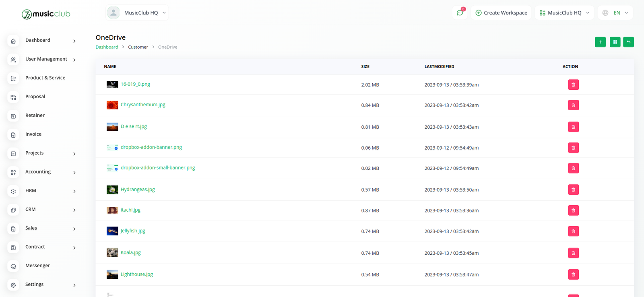Viewport: 644px width, 297px height.
Task: Open the Chrysanthemum.jpg file link
Action: click(x=143, y=105)
